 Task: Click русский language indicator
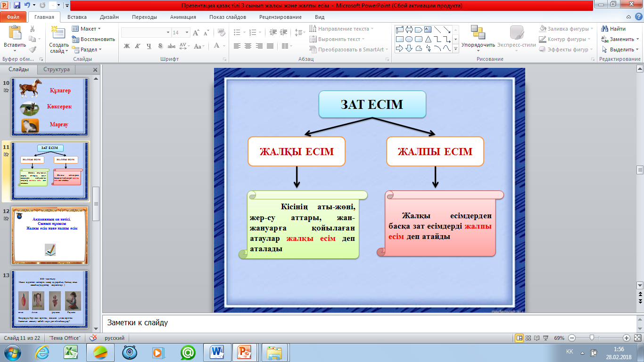click(115, 338)
